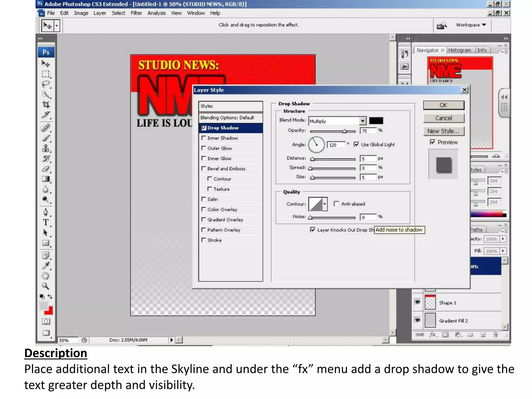Open the tool preset picker arrow
Image resolution: width=532 pixels, height=399 pixels.
pyautogui.click(x=57, y=26)
